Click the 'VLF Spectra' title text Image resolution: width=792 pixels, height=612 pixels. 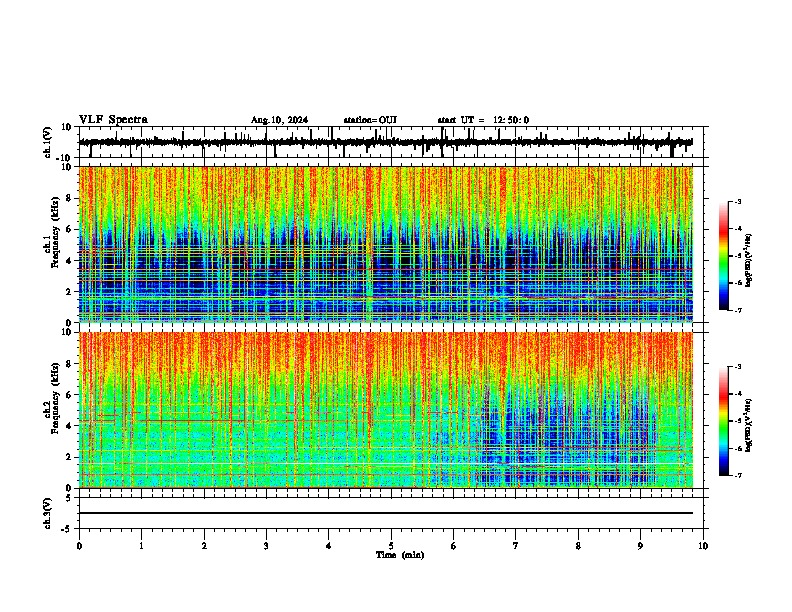113,120
